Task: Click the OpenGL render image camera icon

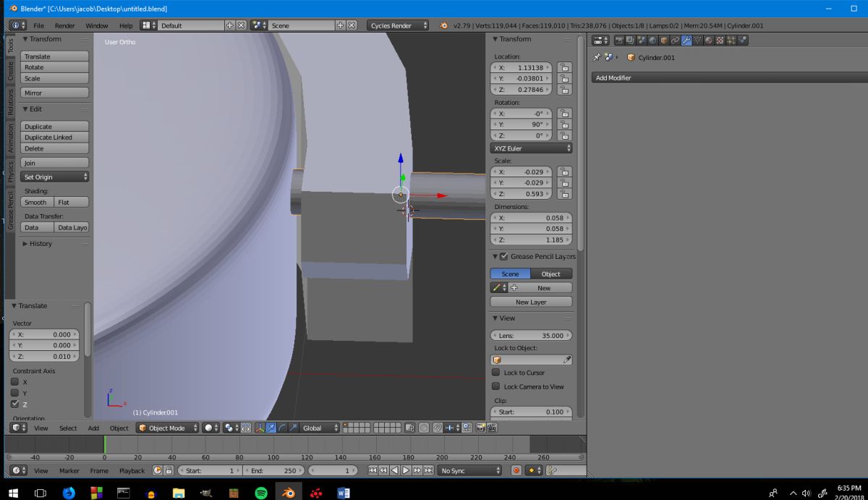Action: coord(480,428)
